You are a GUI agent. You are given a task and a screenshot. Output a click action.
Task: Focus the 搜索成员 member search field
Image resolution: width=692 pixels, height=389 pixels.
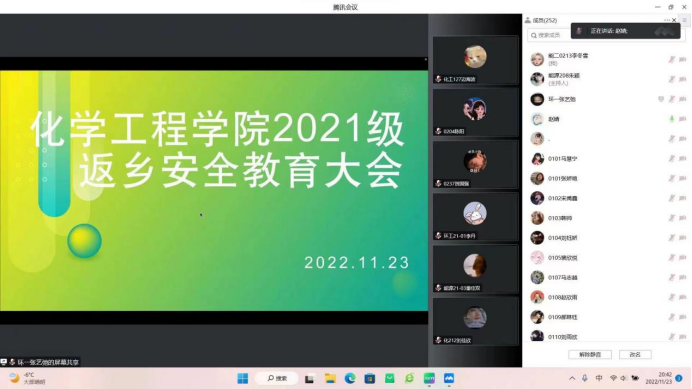549,35
